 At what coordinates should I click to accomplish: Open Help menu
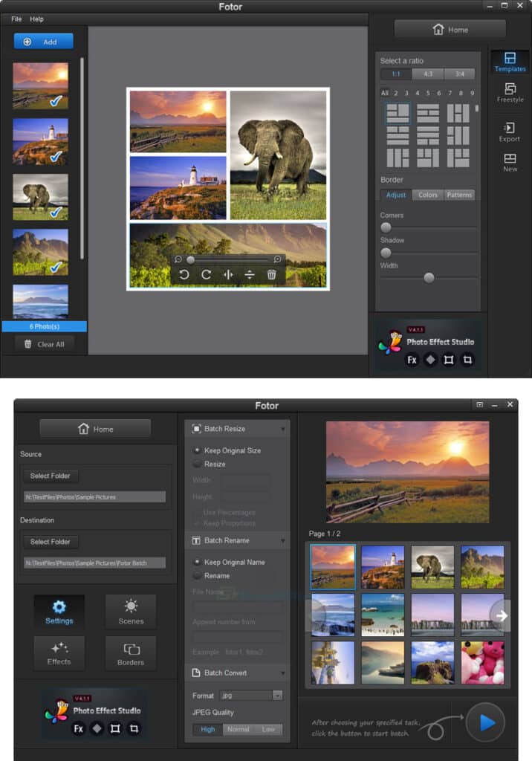(37, 19)
